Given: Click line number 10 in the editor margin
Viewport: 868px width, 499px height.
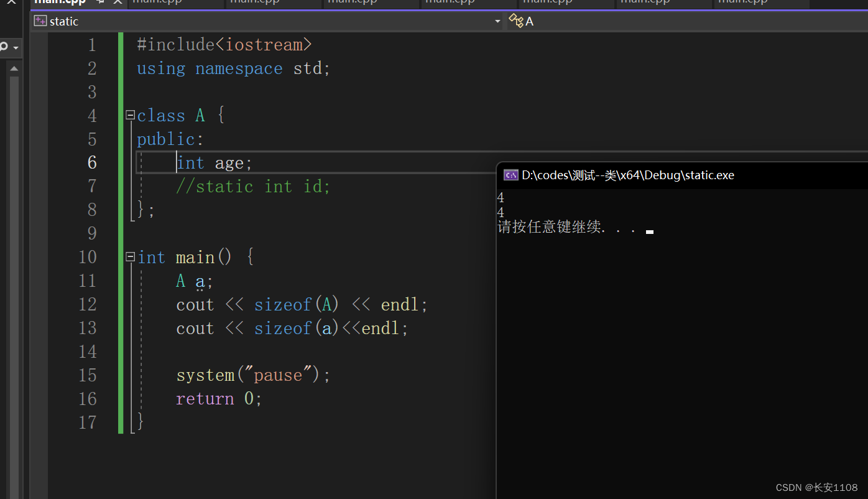Looking at the screenshot, I should [x=88, y=257].
